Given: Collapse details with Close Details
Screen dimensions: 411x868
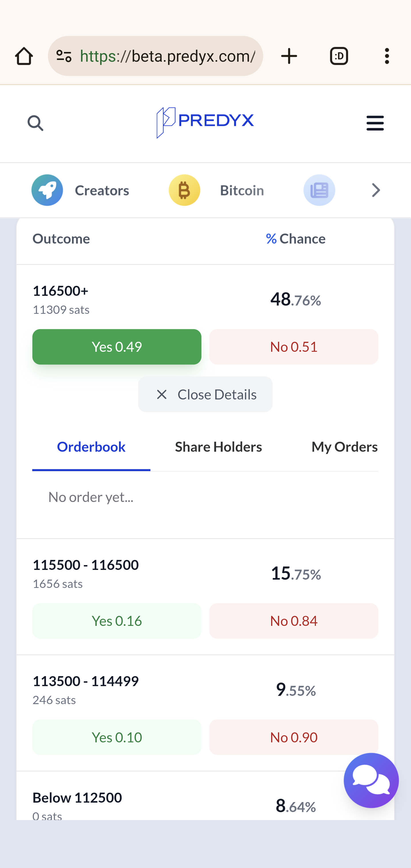Looking at the screenshot, I should 205,394.
